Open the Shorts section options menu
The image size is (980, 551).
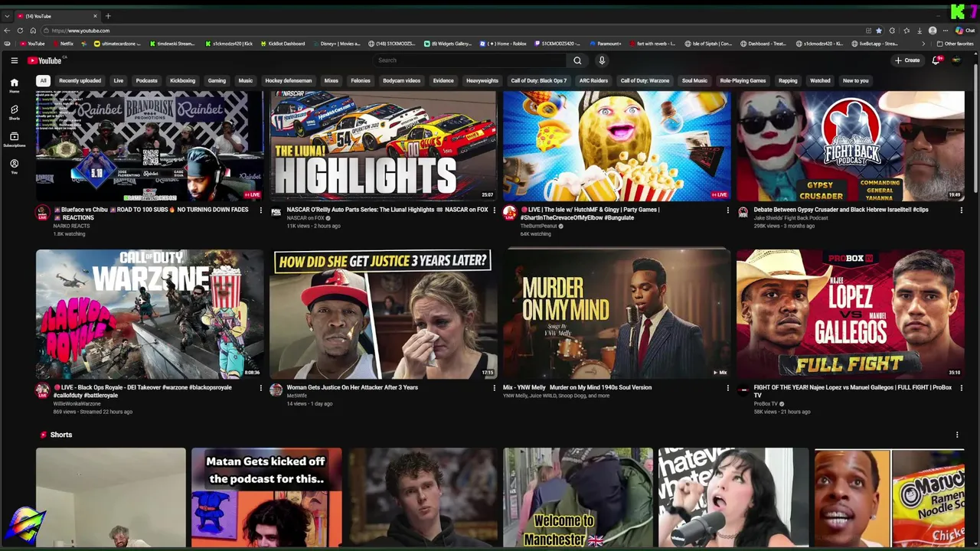coord(957,435)
